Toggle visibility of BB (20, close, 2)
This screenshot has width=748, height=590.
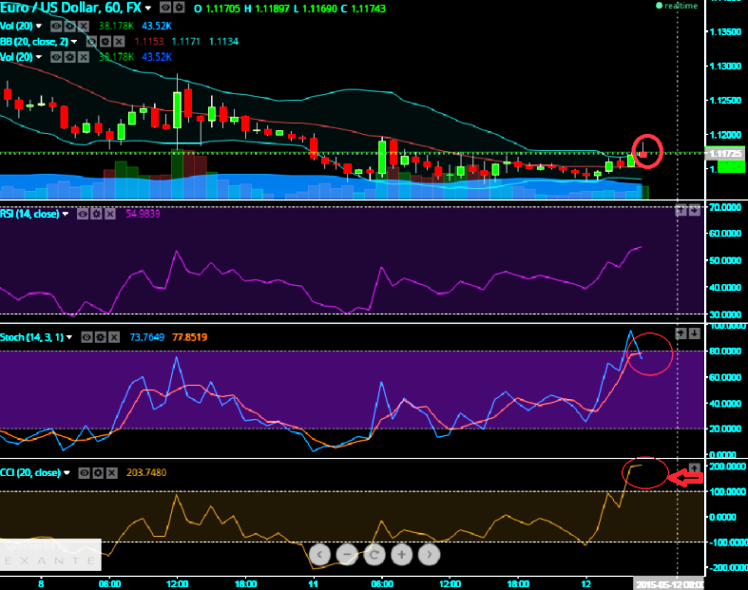92,41
